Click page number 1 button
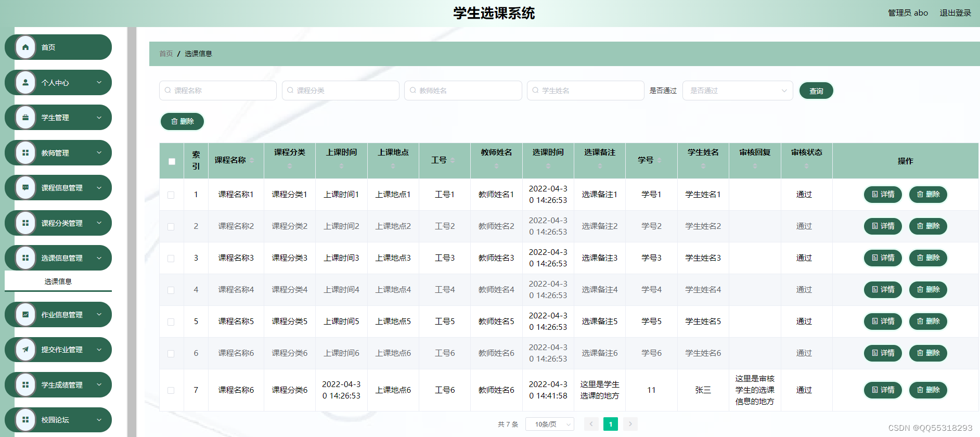 (611, 424)
